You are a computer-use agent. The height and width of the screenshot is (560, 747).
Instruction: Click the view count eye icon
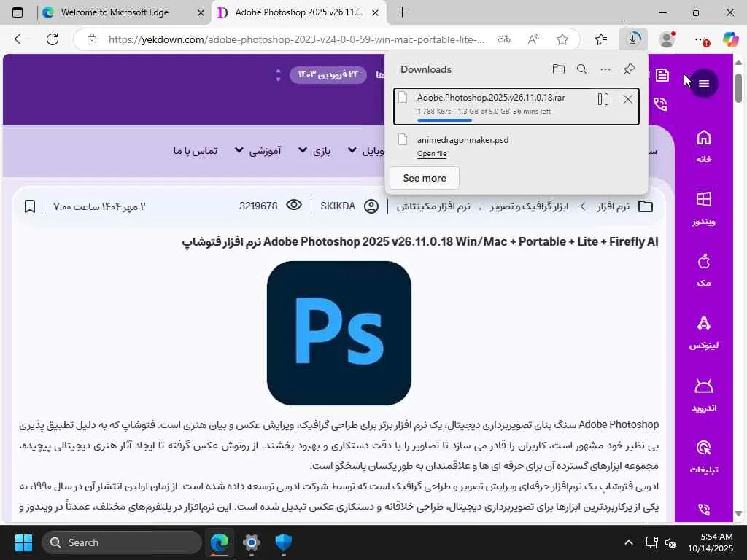294,205
